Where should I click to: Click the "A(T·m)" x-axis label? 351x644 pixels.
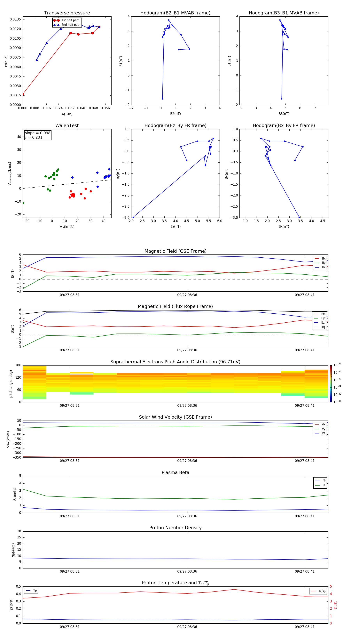(x=67, y=114)
